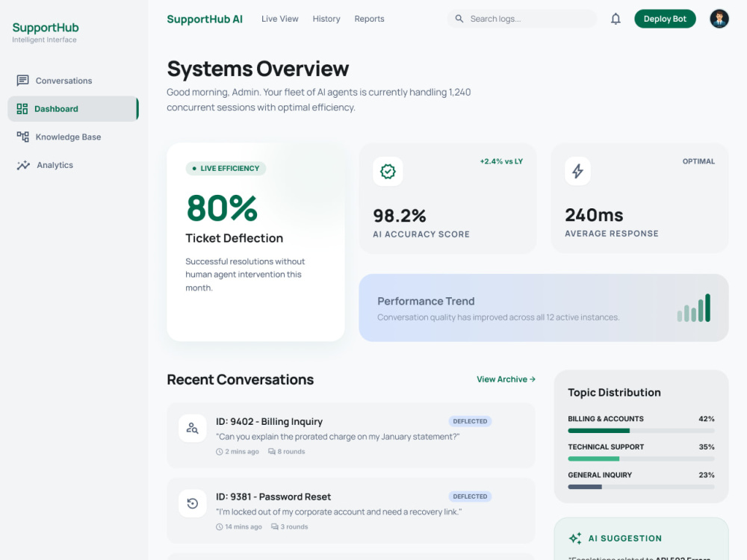Image resolution: width=747 pixels, height=560 pixels.
Task: Click the Deploy Bot button
Action: coord(665,19)
